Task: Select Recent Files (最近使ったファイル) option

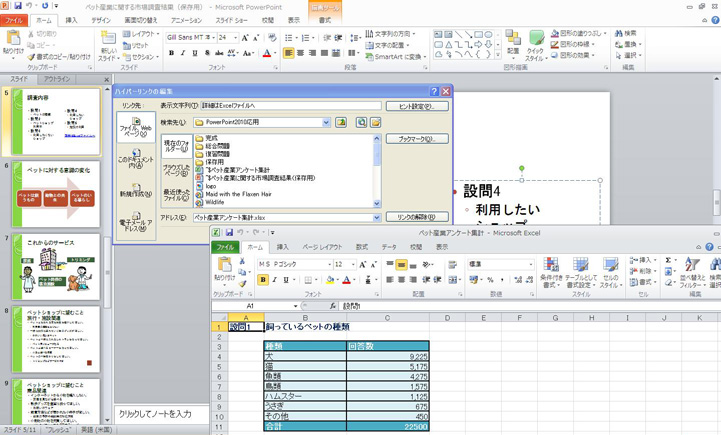Action: click(176, 195)
